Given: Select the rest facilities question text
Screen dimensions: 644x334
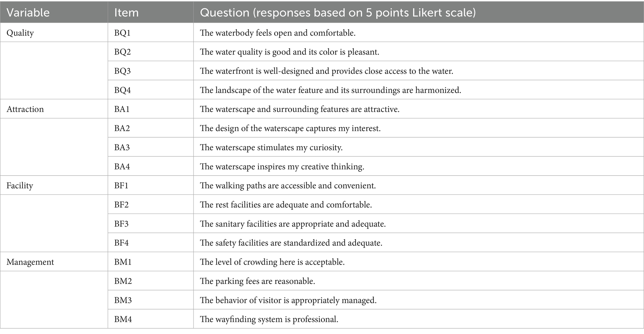Looking at the screenshot, I should 286,205.
